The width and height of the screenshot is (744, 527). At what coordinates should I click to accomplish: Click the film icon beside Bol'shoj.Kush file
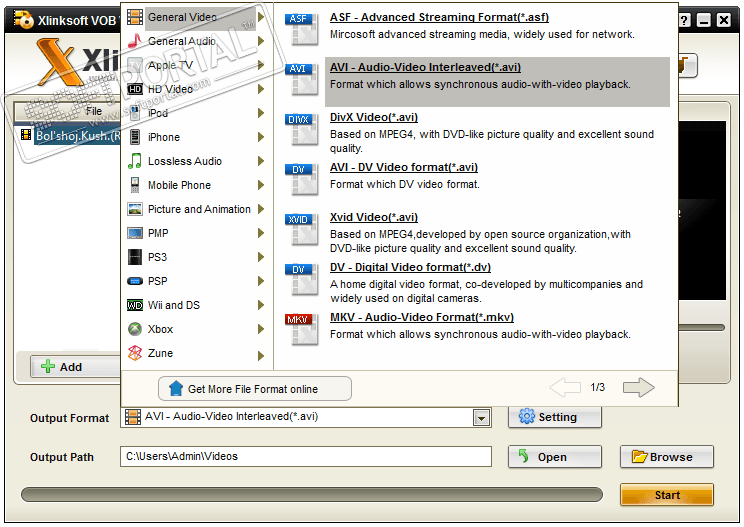(26, 135)
